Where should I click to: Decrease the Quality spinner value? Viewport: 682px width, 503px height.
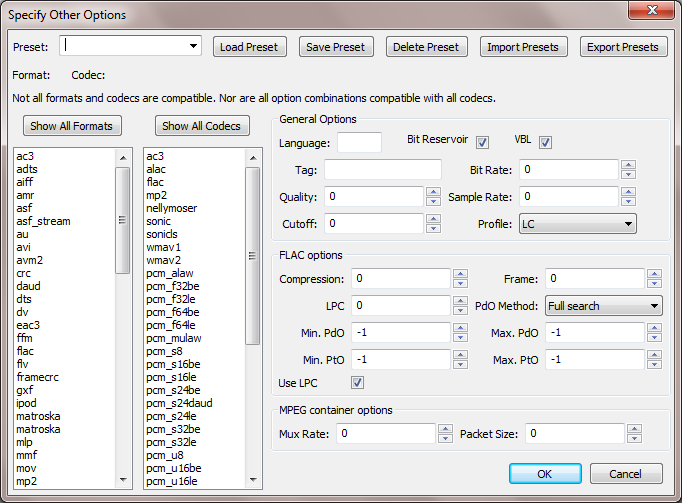[432, 201]
